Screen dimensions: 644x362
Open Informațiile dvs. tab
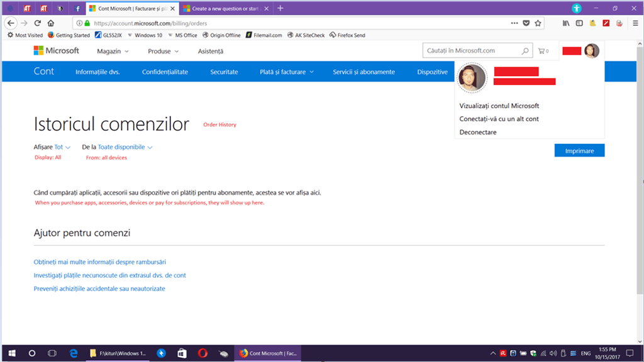click(97, 72)
